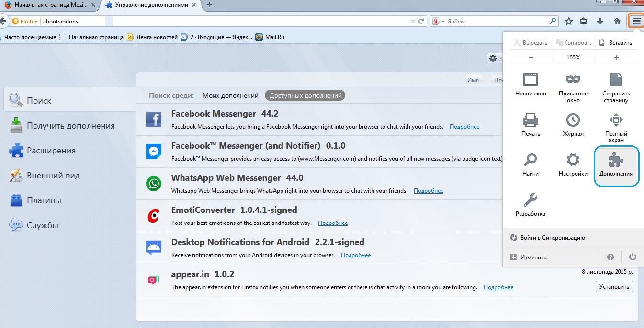
Task: Click Save page (Сохранить страницу) icon
Action: click(616, 80)
